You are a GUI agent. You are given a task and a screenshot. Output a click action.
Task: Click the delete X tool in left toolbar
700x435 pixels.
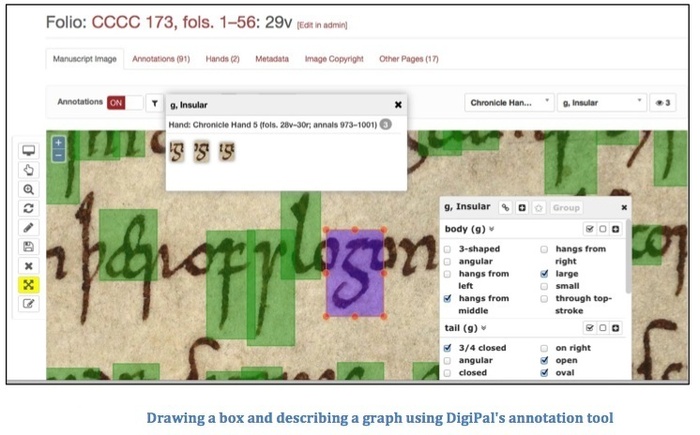29,266
